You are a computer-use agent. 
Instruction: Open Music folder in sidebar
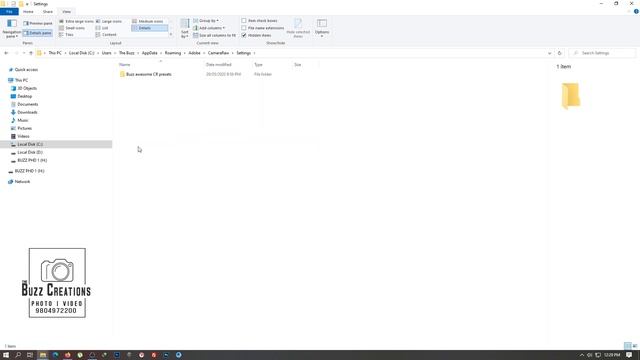click(22, 120)
